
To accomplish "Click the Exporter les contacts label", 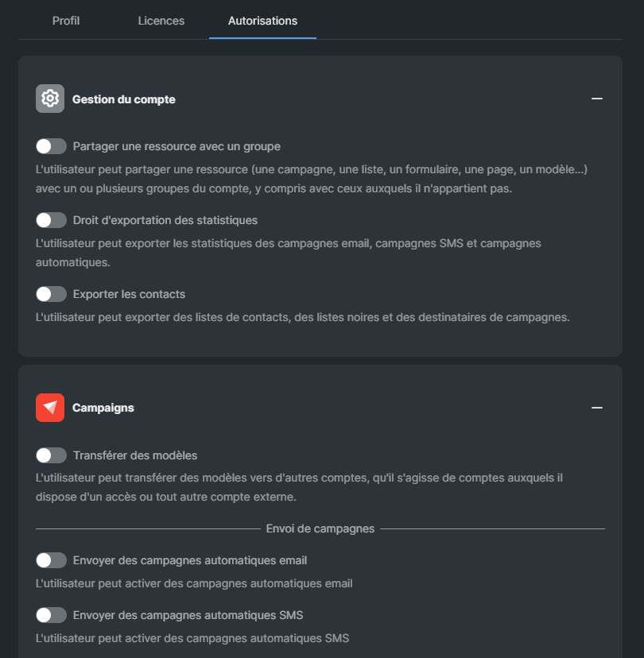I will pos(129,294).
